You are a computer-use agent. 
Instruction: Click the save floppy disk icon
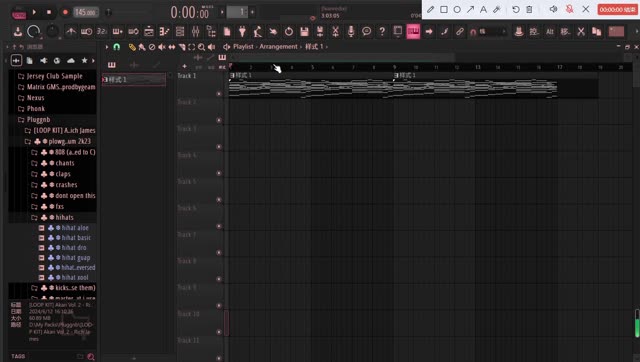click(304, 31)
